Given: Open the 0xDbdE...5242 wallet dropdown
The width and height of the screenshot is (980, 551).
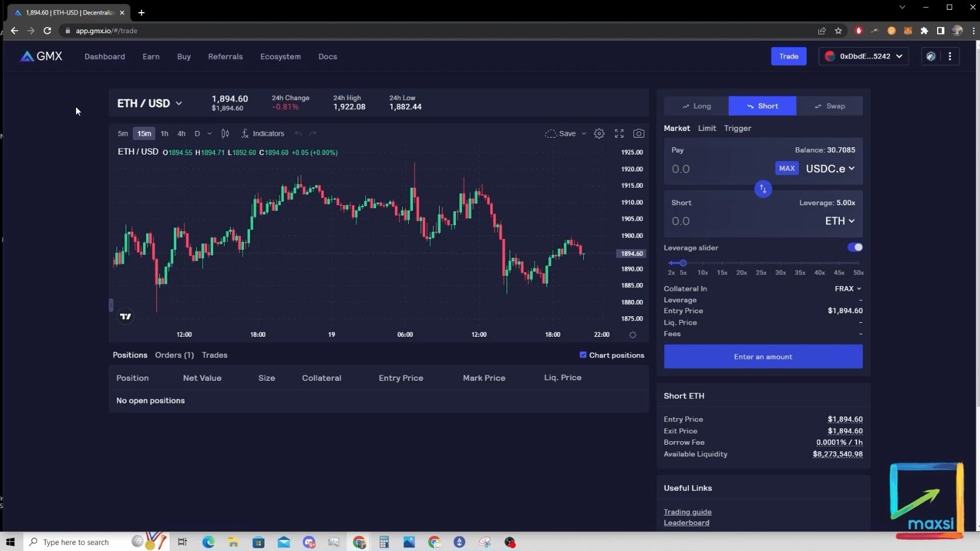Looking at the screenshot, I should tap(863, 56).
